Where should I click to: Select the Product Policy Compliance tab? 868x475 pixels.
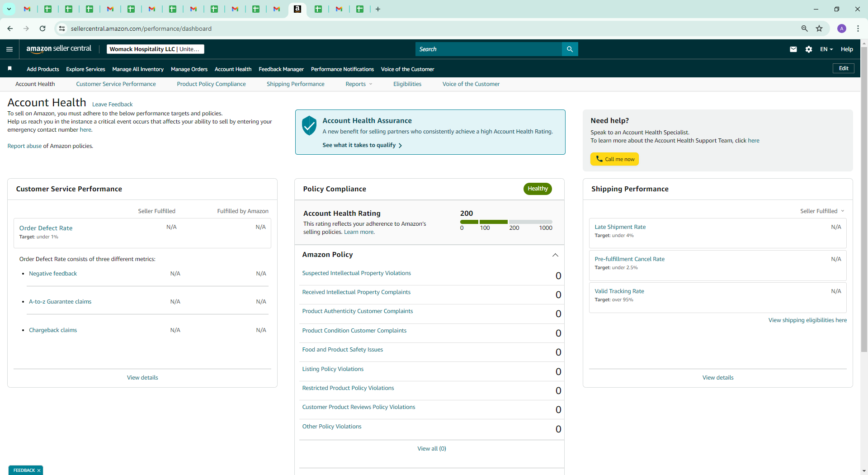coord(211,84)
